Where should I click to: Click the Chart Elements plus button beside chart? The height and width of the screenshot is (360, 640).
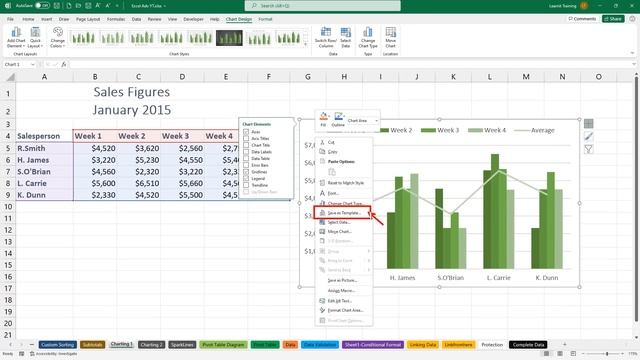click(588, 123)
